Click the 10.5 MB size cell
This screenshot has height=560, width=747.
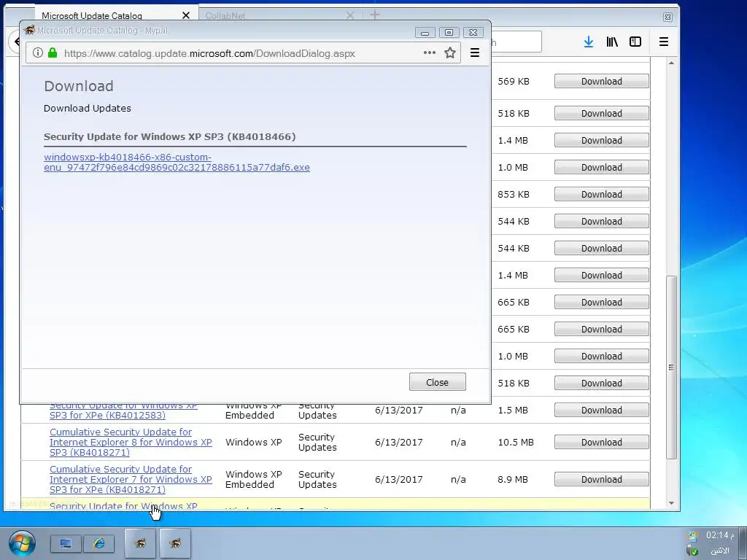(516, 443)
